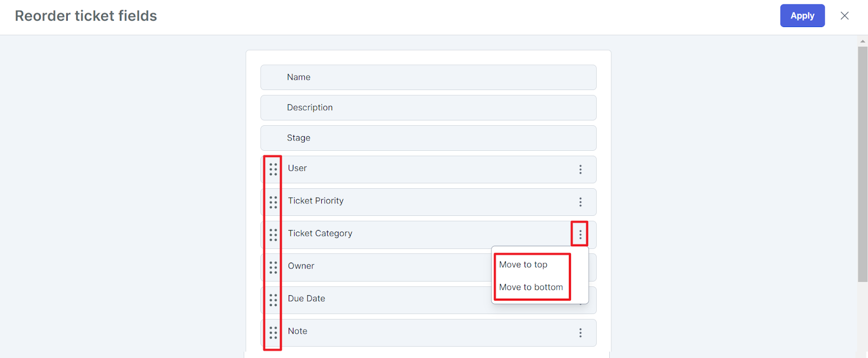
Task: Open the three-dot menu for Note
Action: tap(580, 333)
